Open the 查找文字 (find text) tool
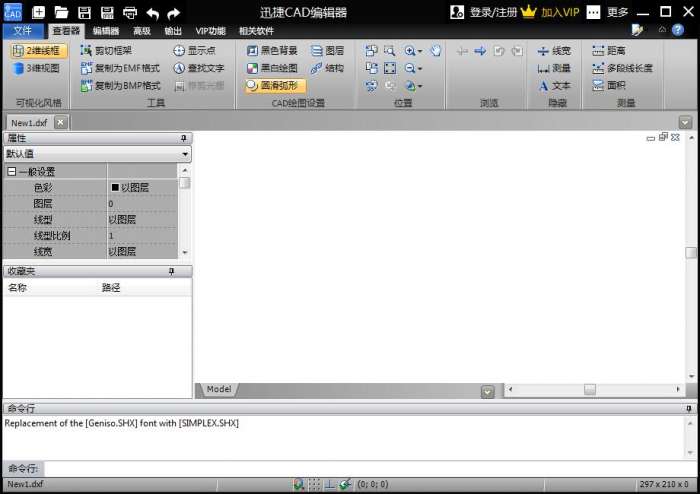This screenshot has height=494, width=700. click(x=198, y=68)
